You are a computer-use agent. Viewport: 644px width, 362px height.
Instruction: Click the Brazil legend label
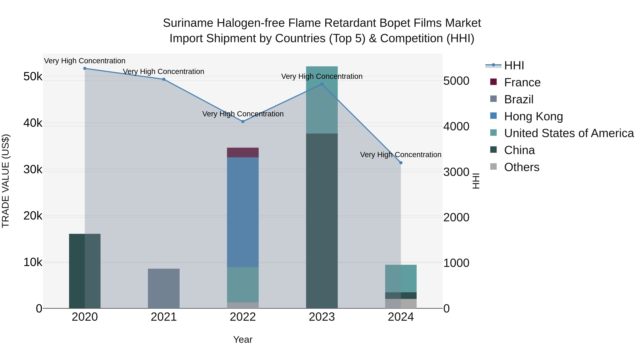coord(519,99)
